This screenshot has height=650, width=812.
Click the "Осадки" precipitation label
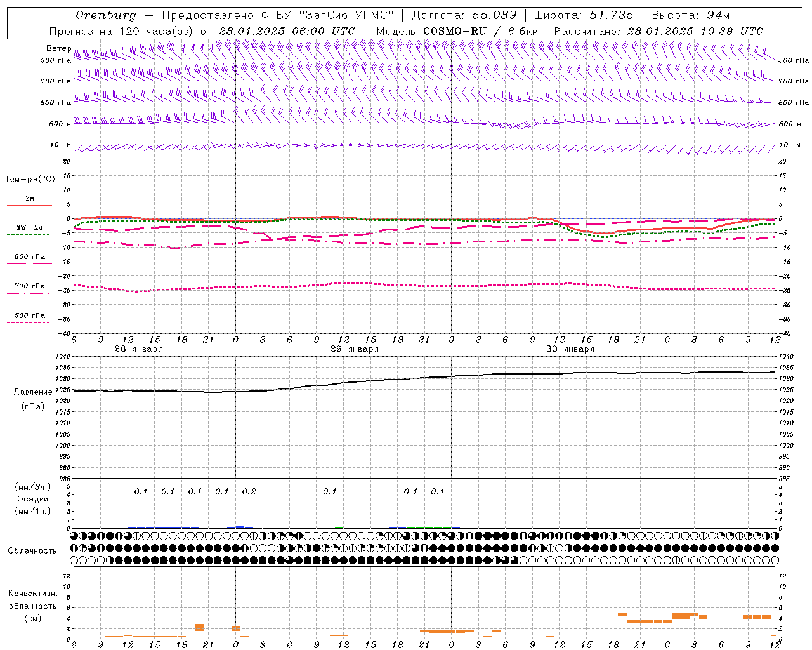click(33, 499)
